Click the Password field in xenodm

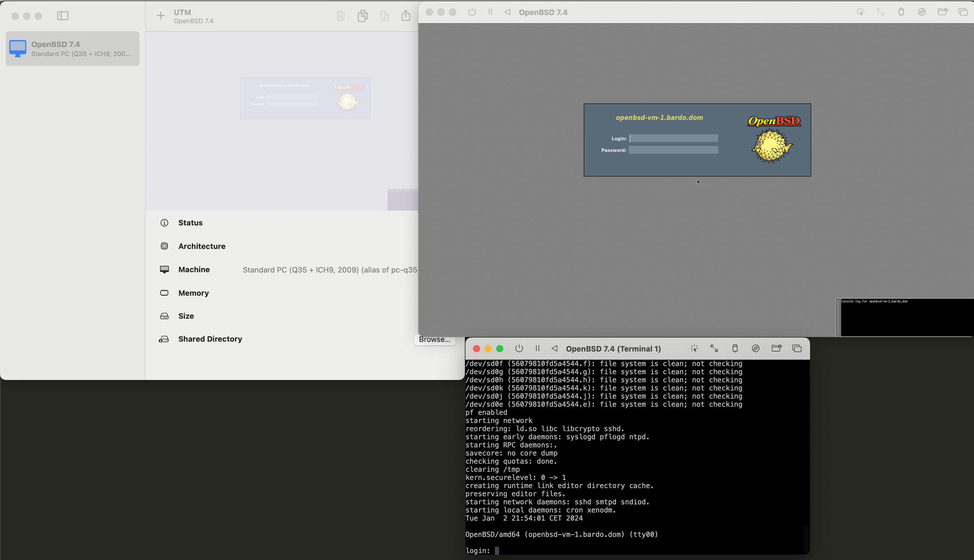[674, 150]
